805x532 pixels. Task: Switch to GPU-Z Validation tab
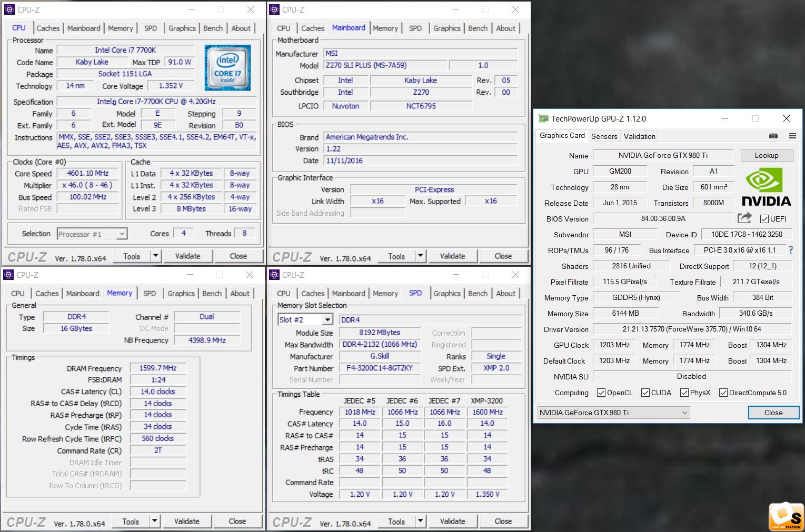(640, 136)
